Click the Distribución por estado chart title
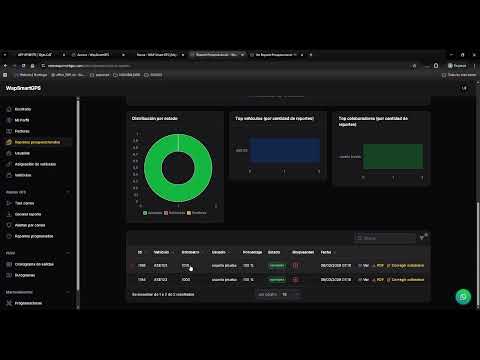The image size is (480, 360). point(155,118)
